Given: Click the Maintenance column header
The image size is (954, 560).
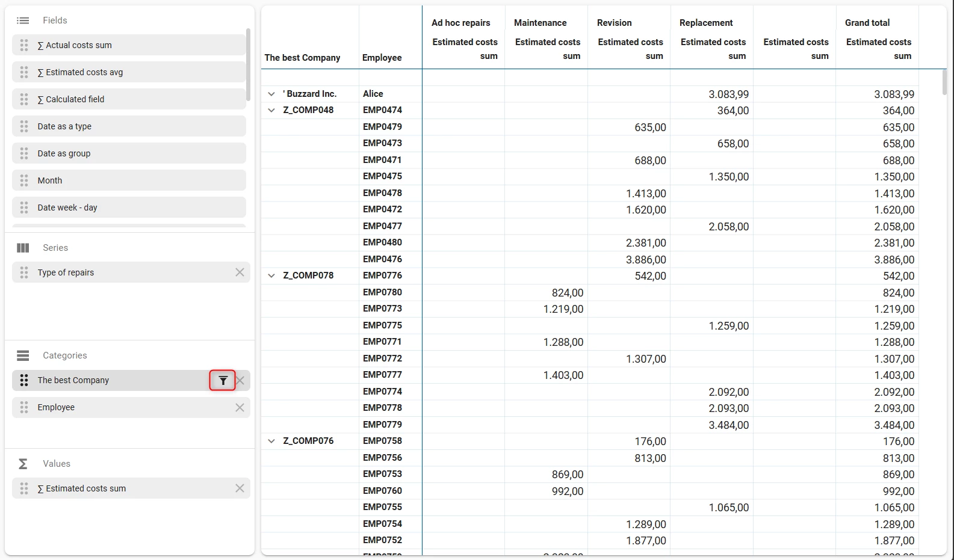Looking at the screenshot, I should (540, 23).
